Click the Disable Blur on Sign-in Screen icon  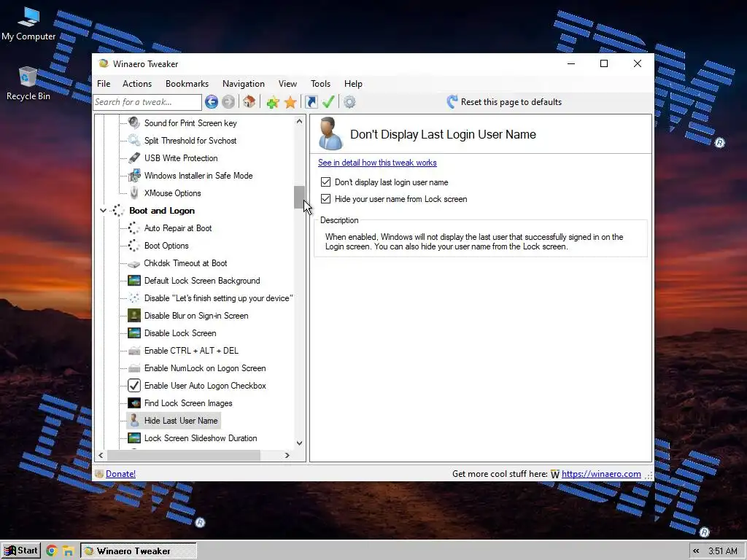coord(134,316)
